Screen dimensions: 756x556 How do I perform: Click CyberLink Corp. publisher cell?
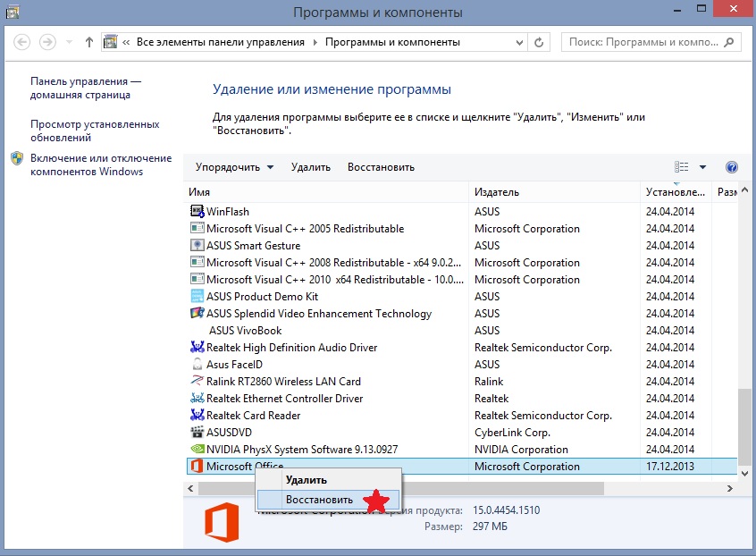(x=512, y=433)
